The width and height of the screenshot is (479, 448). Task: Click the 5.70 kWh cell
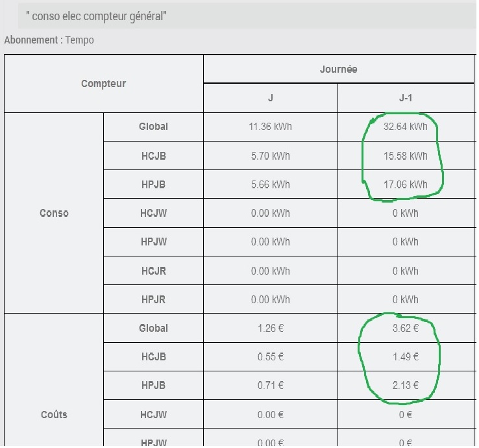[x=270, y=156]
